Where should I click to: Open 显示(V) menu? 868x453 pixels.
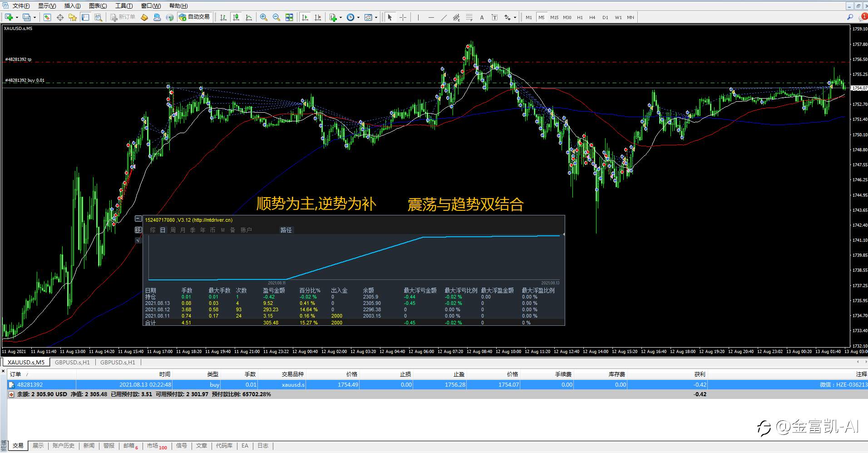click(x=47, y=6)
